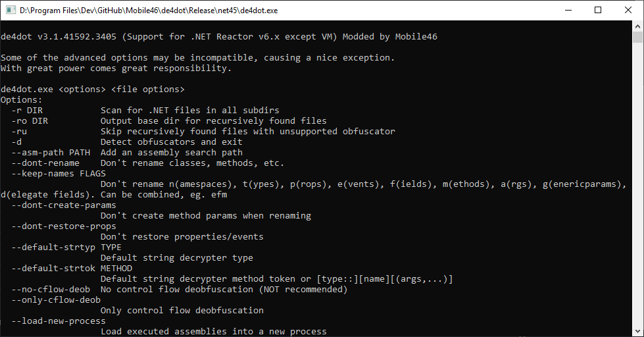The width and height of the screenshot is (644, 337).
Task: Click the scrollbar down arrow
Action: click(x=637, y=331)
